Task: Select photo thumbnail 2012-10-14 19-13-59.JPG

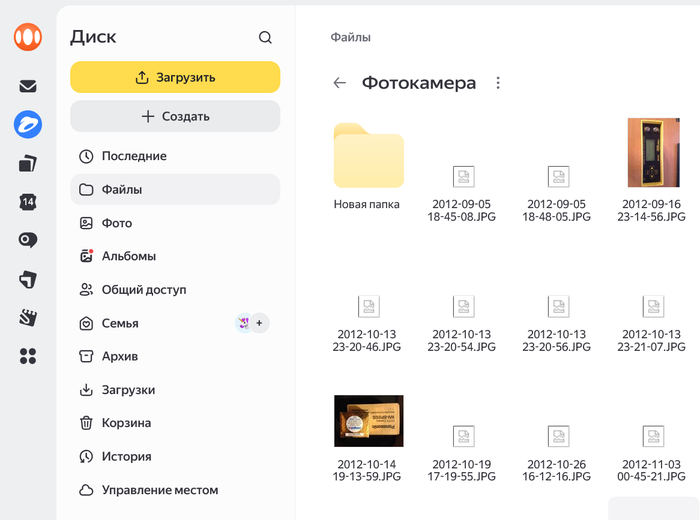Action: [x=369, y=420]
